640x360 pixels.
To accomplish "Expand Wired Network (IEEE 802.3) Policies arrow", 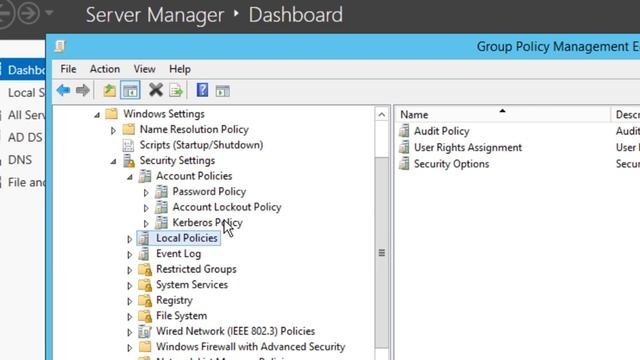I will (129, 332).
